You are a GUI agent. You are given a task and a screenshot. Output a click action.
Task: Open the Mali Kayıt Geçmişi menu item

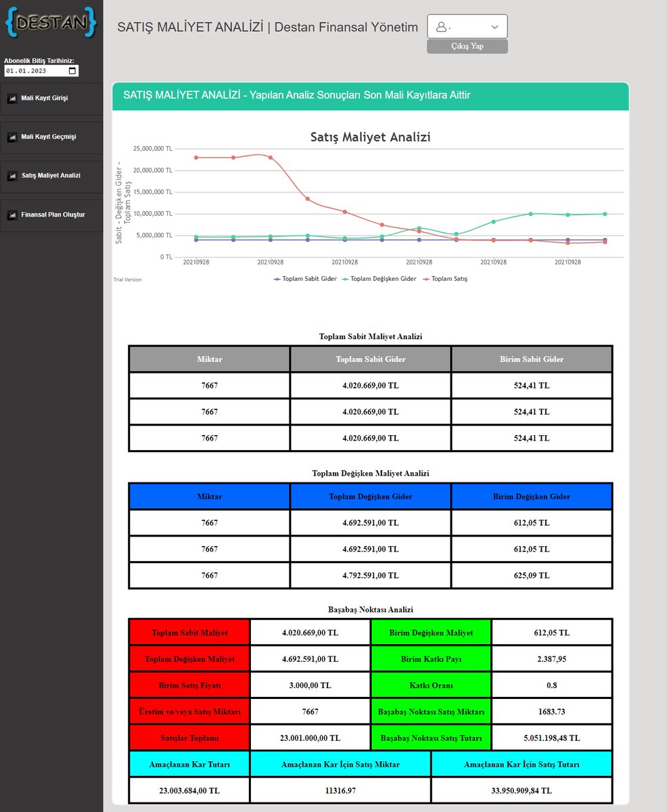(51, 137)
